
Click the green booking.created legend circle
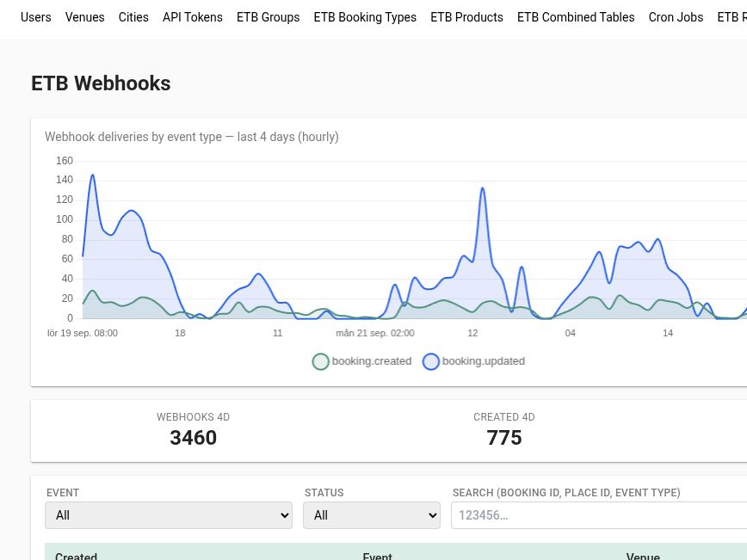coord(321,362)
